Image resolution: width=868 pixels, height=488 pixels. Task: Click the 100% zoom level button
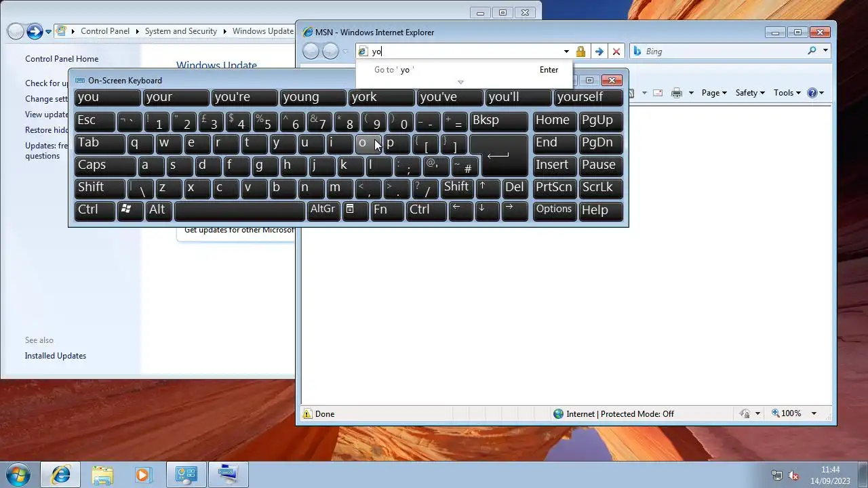786,413
